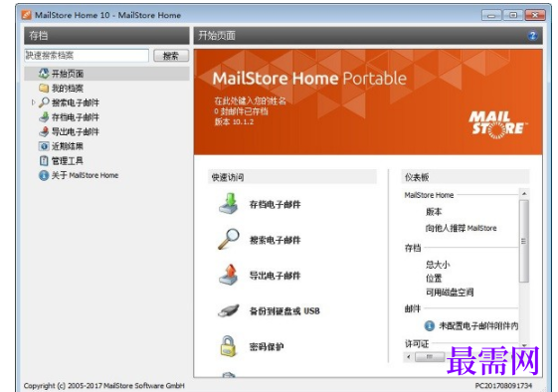Click 位置 in the dashboard

(x=434, y=278)
